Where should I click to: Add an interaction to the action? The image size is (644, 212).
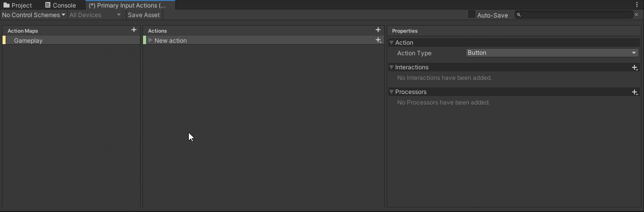pos(634,67)
